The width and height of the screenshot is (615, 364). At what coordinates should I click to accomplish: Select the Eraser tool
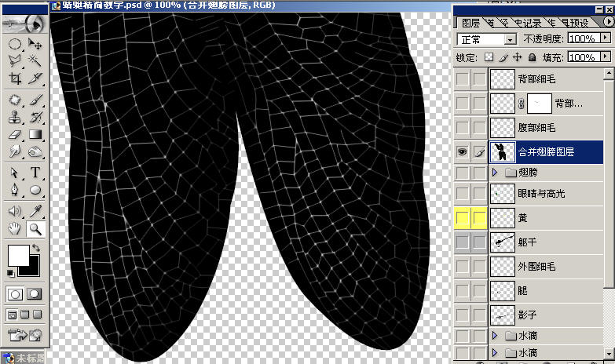tap(14, 134)
